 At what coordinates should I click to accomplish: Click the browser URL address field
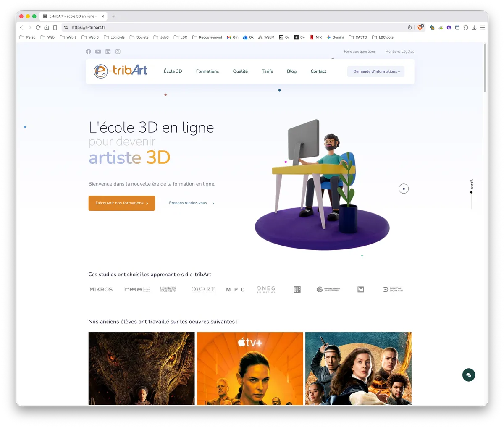point(235,27)
